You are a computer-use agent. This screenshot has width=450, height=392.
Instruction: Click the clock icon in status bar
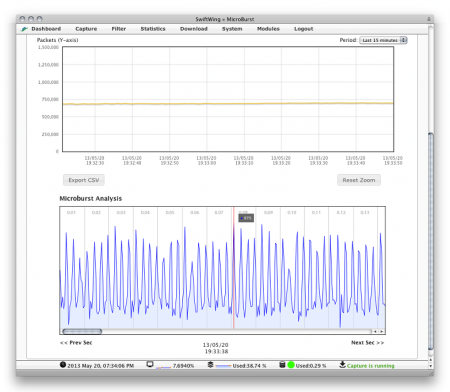(63, 364)
